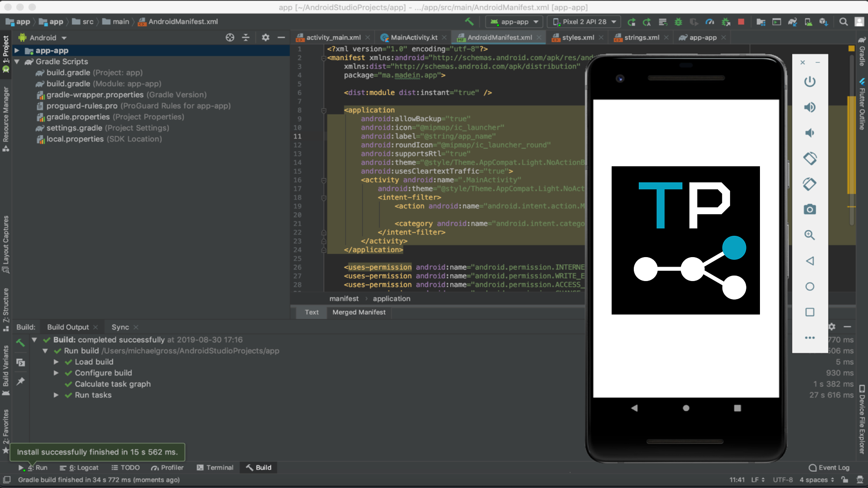Expand the app-app module tree node

point(17,51)
